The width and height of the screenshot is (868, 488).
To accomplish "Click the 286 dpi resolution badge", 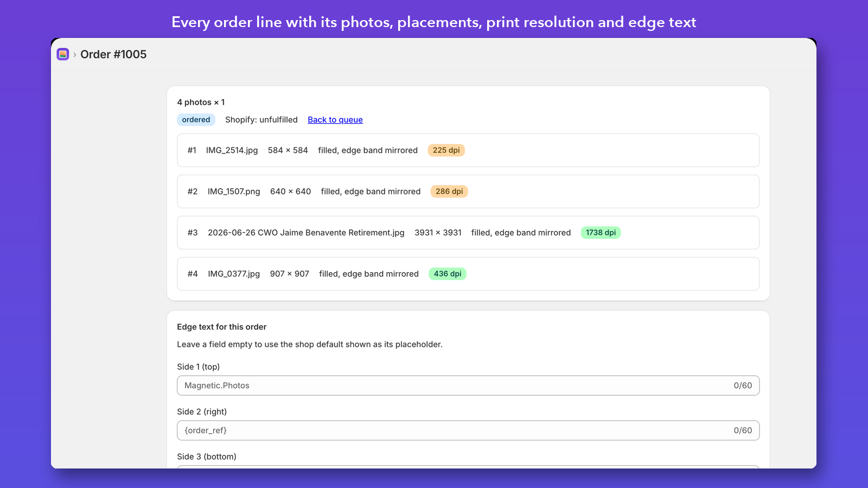I will (449, 191).
